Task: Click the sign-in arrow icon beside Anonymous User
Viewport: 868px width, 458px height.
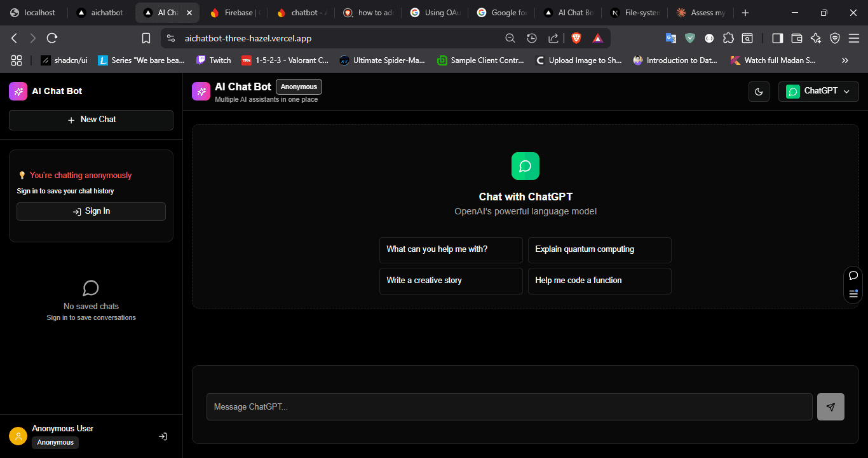Action: click(x=163, y=436)
